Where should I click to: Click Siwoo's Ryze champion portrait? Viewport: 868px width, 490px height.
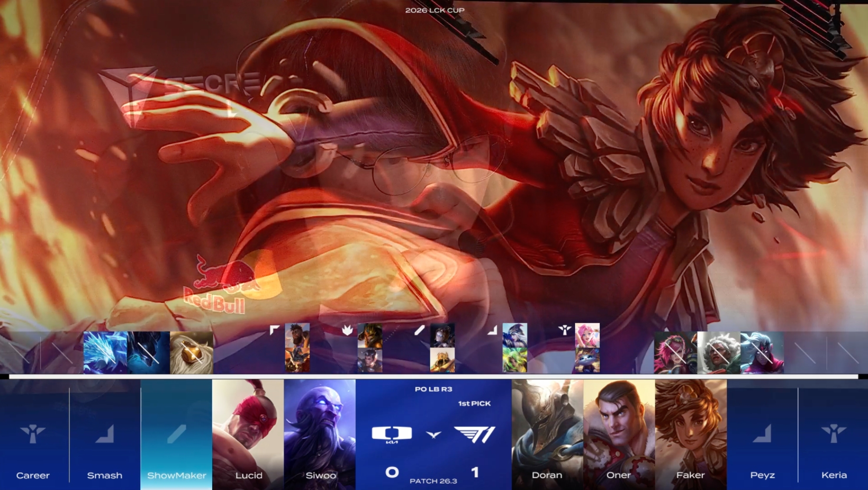[320, 430]
